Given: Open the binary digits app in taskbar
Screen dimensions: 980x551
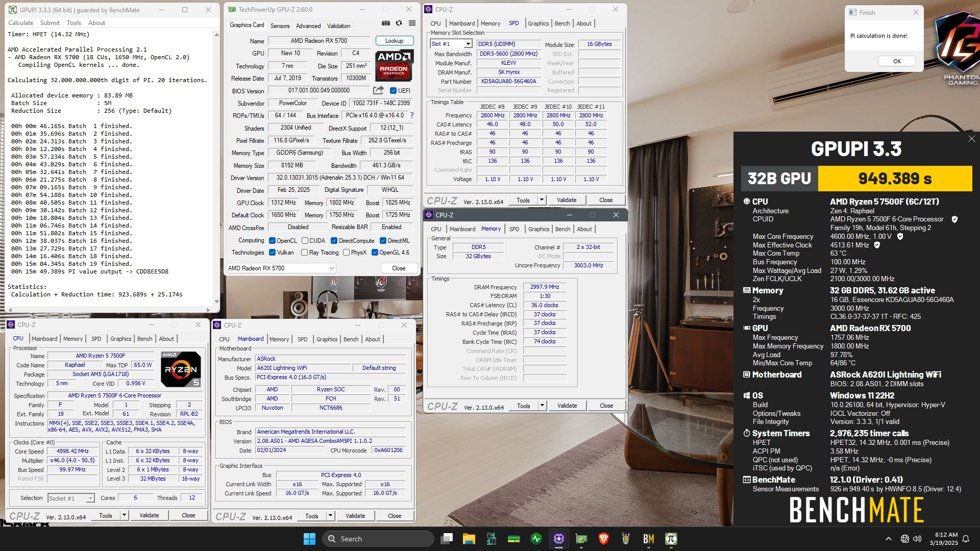Looking at the screenshot, I should (x=492, y=539).
